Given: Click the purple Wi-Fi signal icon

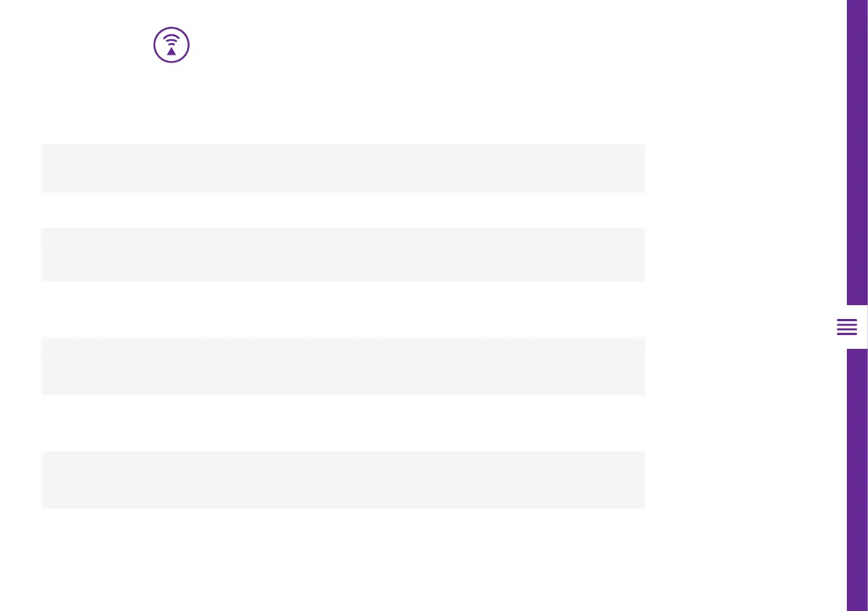Looking at the screenshot, I should [171, 44].
